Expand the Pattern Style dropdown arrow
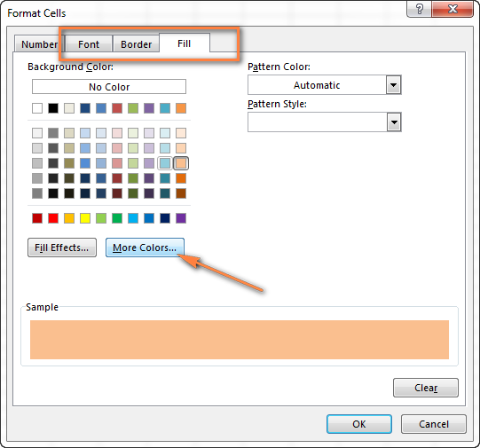 [394, 122]
